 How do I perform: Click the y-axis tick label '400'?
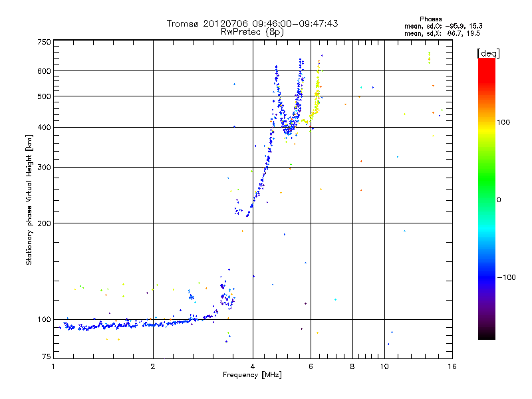click(x=44, y=128)
